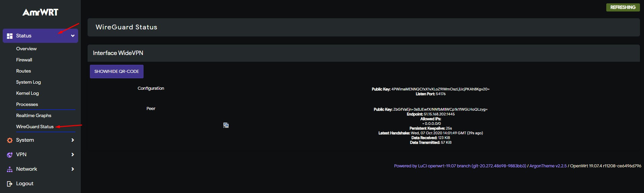Open the Firewall status page
Image resolution: width=644 pixels, height=193 pixels.
(x=24, y=60)
